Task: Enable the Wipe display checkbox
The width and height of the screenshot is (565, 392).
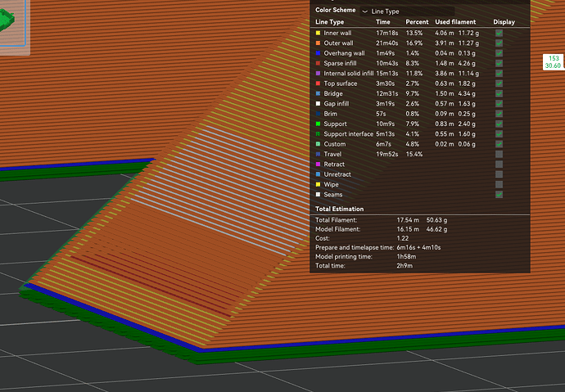Action: click(x=499, y=184)
